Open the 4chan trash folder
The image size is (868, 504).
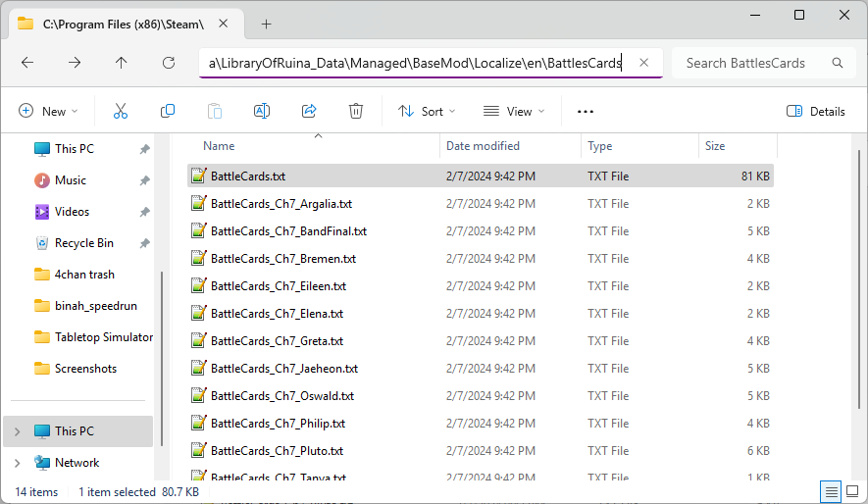84,275
